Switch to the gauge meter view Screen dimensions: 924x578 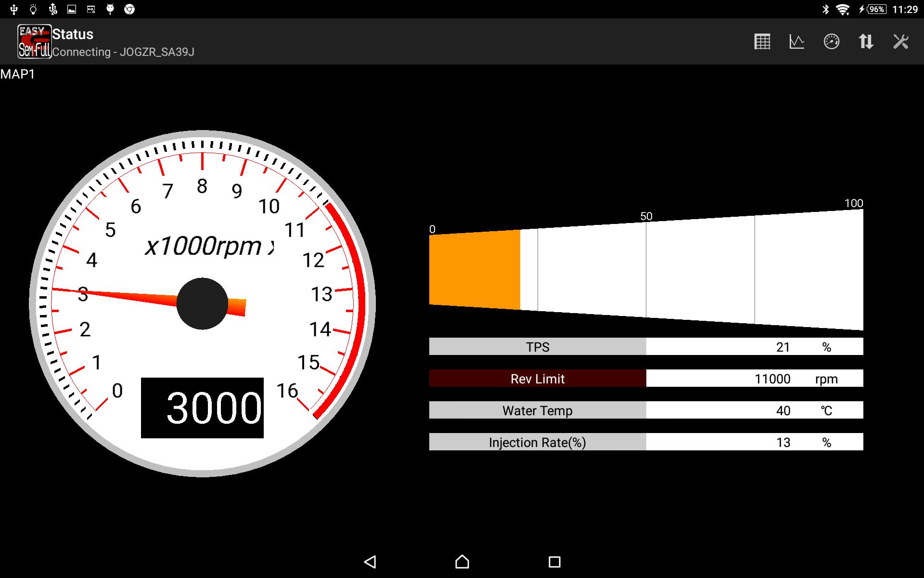click(832, 41)
